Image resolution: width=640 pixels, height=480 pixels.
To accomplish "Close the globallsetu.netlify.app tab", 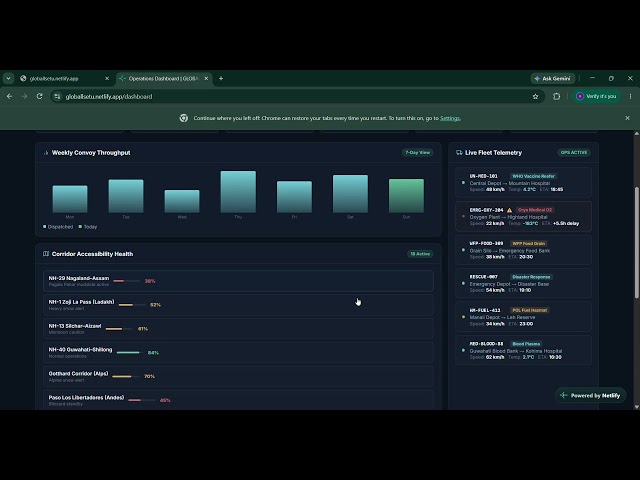I will pyautogui.click(x=107, y=78).
